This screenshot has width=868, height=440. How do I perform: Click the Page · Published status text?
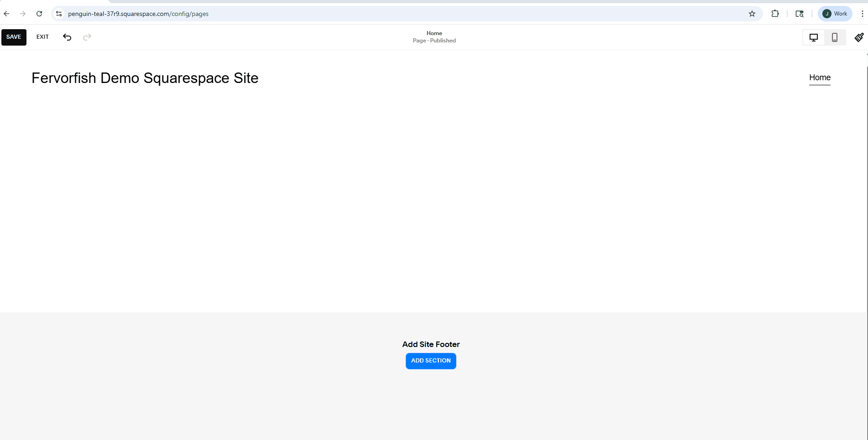434,41
